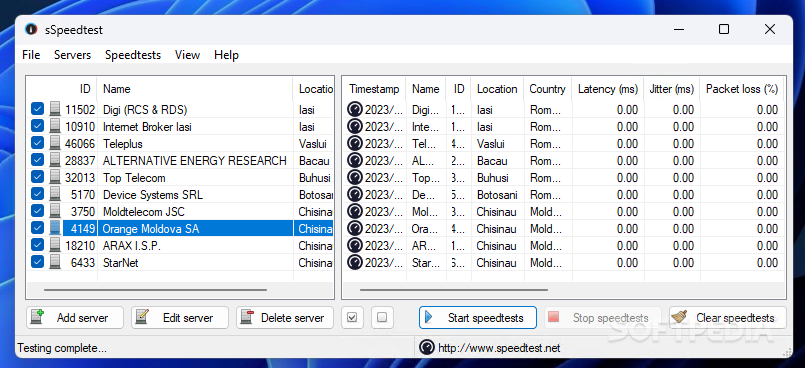This screenshot has width=805, height=368.
Task: Click the speedtest gauge icon in the status bar
Action: point(427,348)
